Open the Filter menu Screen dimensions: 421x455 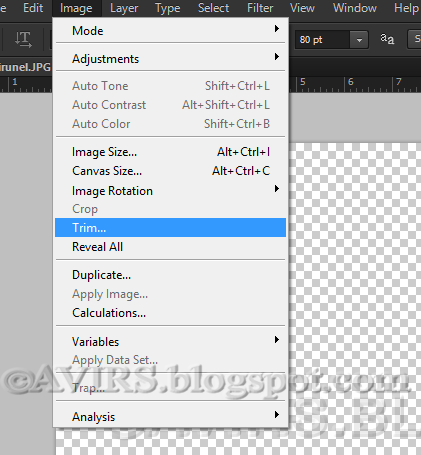pos(260,8)
